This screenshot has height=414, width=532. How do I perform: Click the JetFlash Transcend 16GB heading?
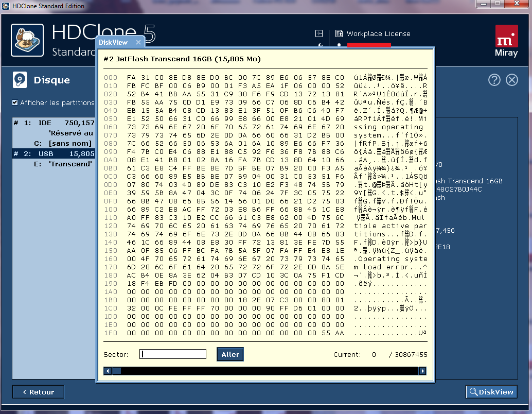click(x=182, y=59)
